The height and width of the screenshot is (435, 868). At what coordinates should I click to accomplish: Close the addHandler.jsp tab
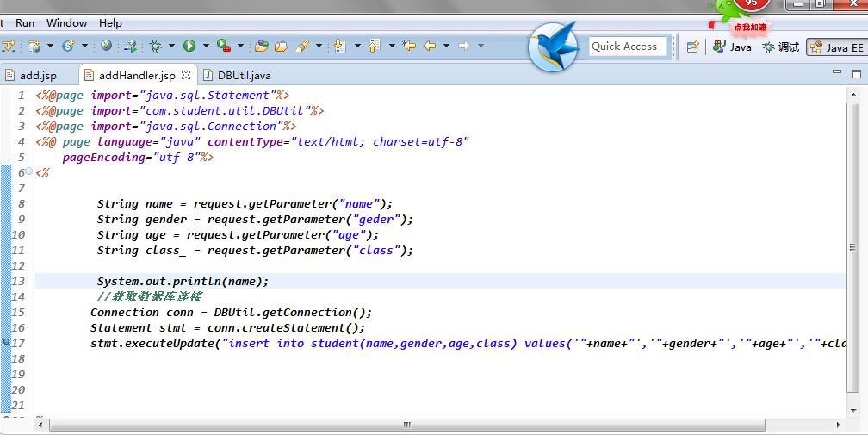pos(186,75)
